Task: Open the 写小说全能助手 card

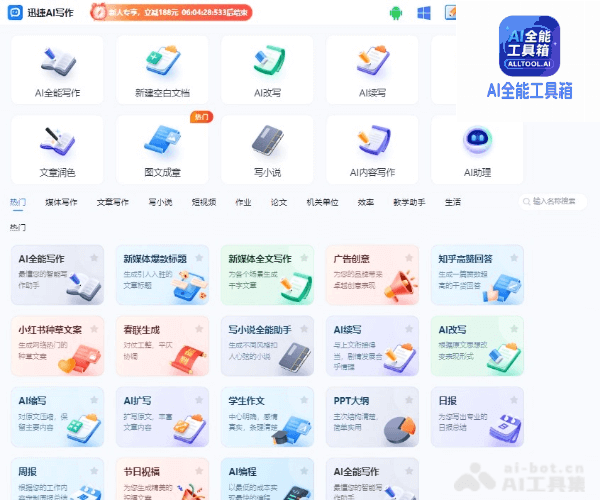Action: click(x=267, y=346)
